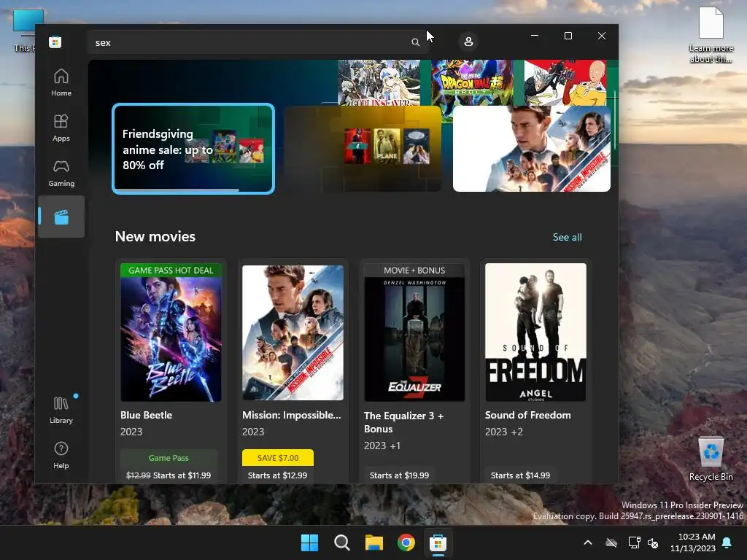Minimize the Microsoft Store window
Screen dimensions: 747x560
535,36
